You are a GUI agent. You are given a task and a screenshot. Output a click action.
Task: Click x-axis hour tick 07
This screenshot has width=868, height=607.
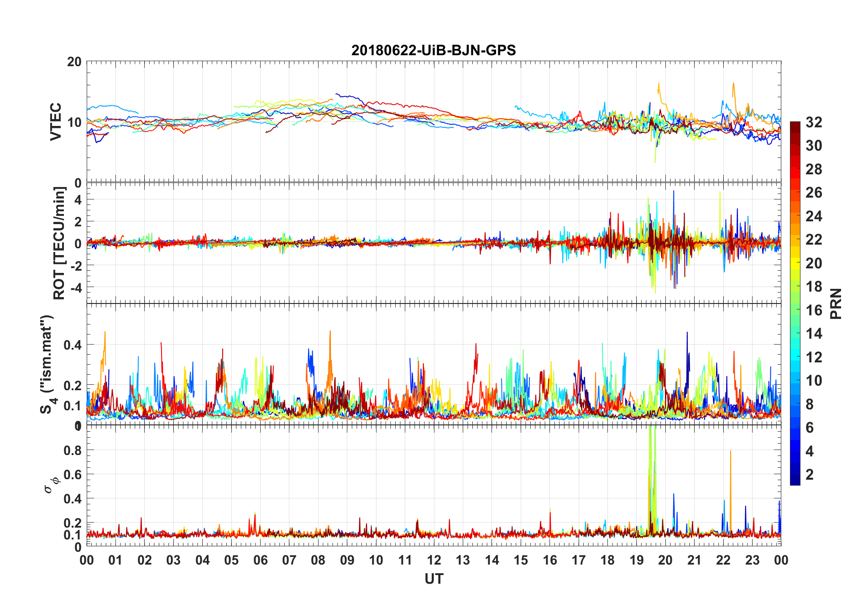289,560
